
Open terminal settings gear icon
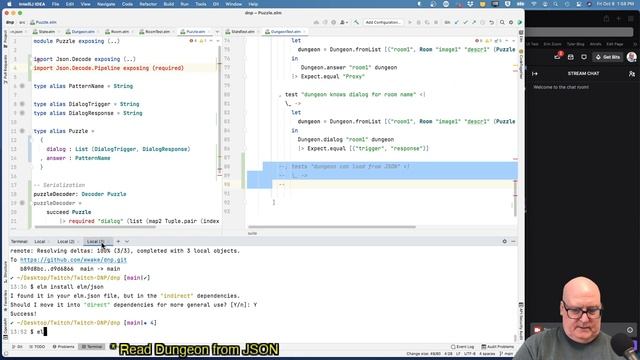click(504, 241)
